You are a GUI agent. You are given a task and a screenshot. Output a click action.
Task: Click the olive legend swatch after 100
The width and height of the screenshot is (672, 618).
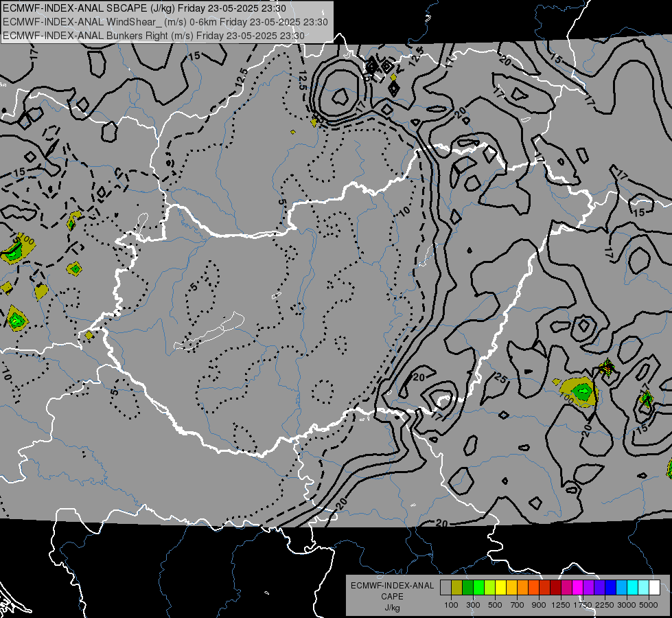457,588
